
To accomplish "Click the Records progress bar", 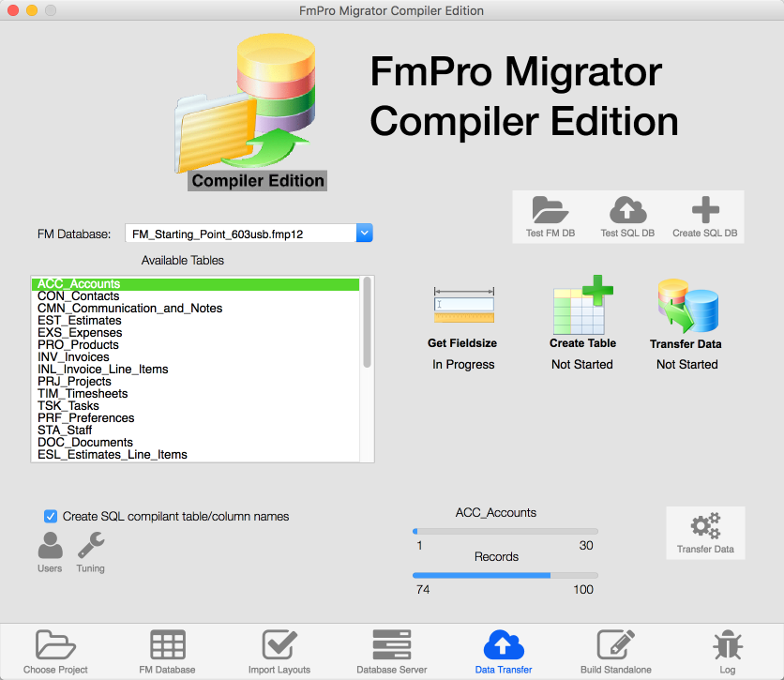I will 505,576.
